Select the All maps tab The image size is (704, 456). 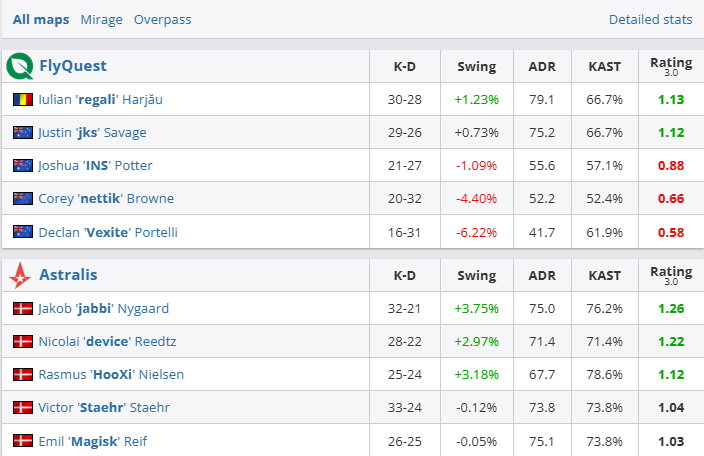click(x=42, y=19)
